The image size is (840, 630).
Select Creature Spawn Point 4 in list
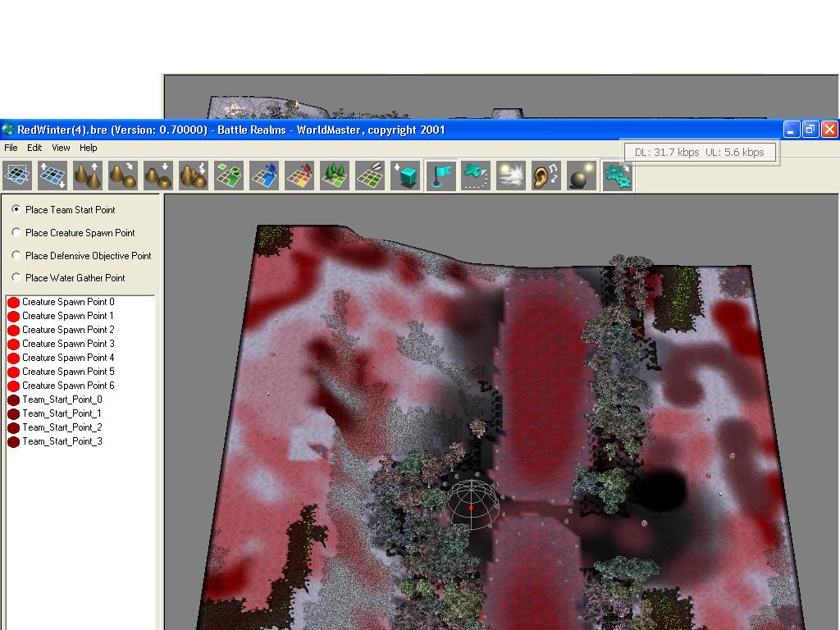(61, 358)
